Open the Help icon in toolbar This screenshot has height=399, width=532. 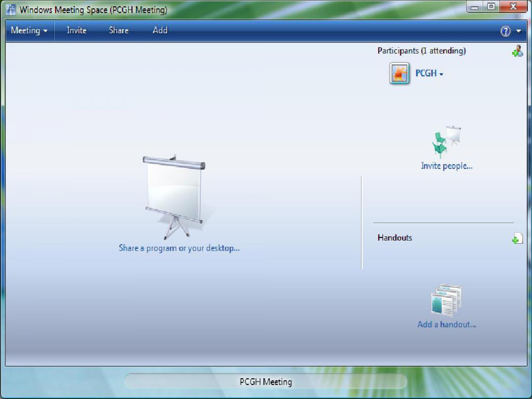pos(505,31)
